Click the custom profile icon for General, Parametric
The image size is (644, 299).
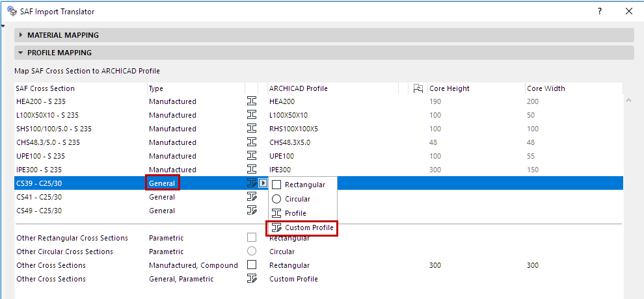pos(252,278)
